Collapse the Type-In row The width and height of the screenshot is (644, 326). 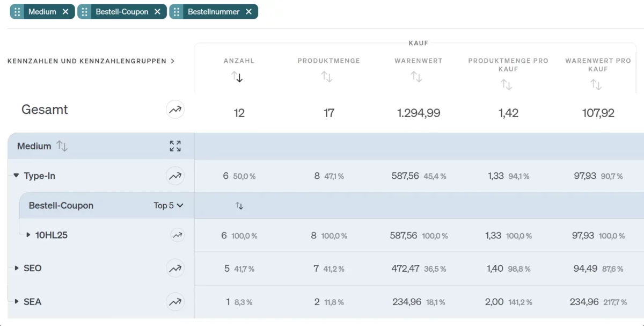tap(16, 176)
